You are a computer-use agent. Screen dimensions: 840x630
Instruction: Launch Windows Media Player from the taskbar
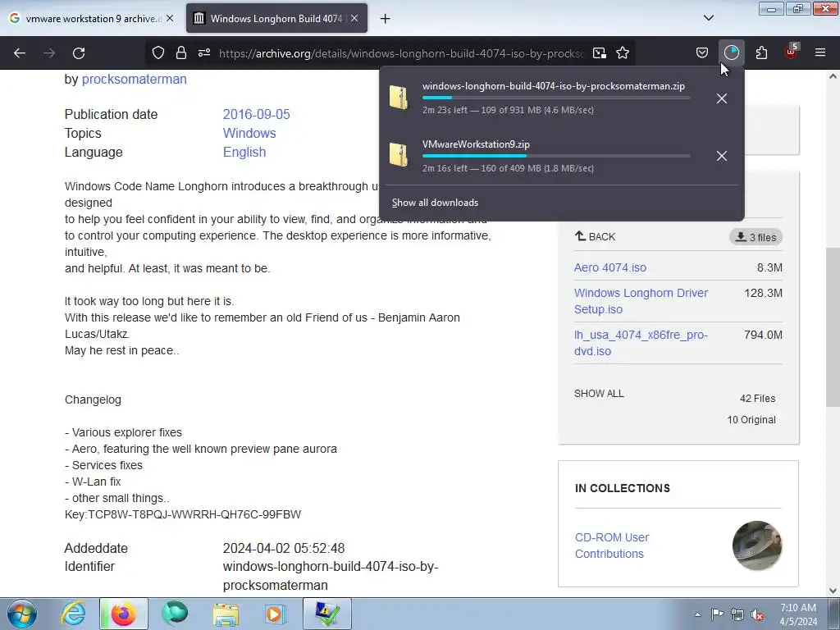click(x=276, y=614)
